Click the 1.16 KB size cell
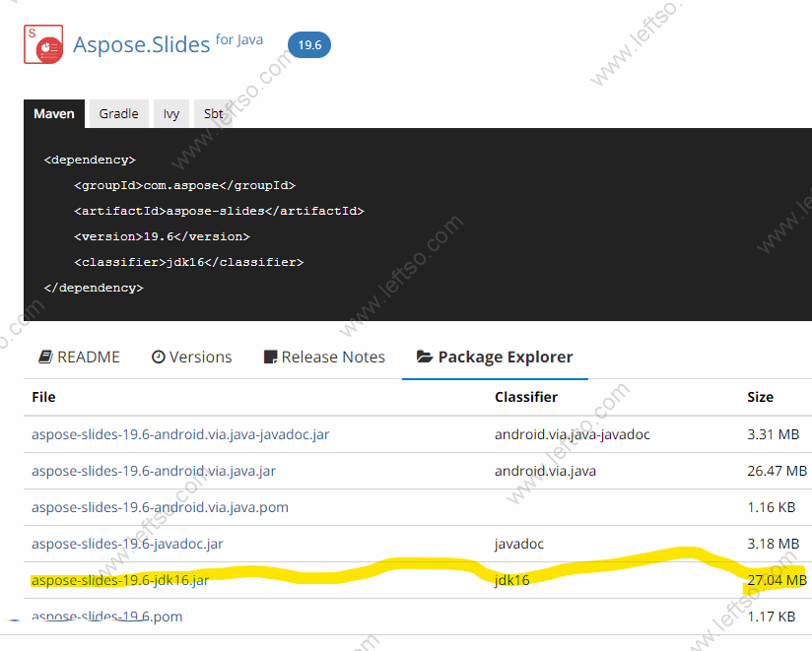812x651 pixels. click(771, 507)
